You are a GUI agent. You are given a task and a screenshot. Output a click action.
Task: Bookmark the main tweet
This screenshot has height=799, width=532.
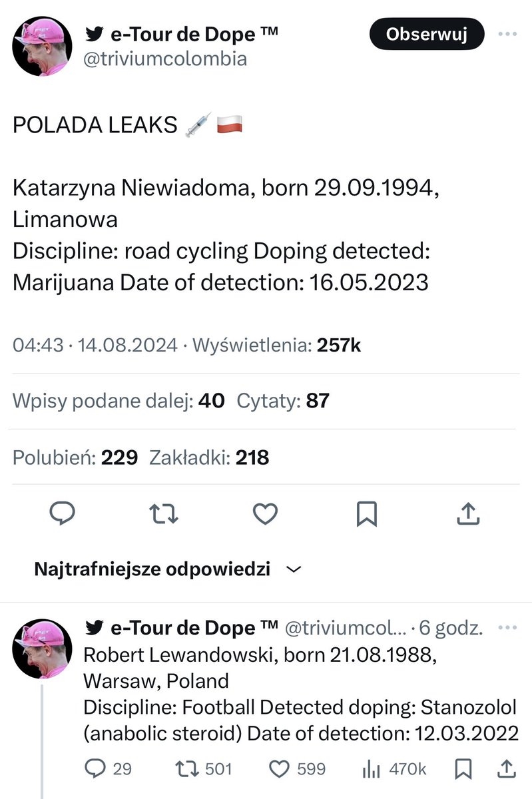(x=367, y=514)
